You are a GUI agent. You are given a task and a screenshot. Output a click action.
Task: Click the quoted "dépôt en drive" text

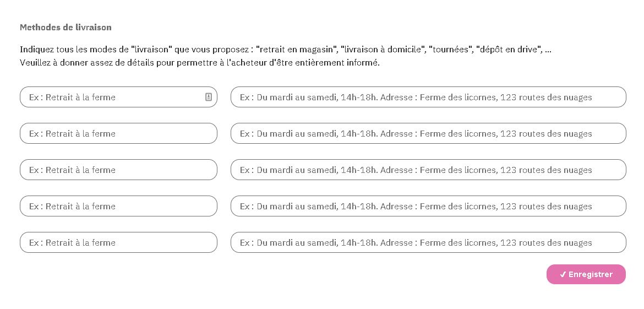click(x=509, y=50)
